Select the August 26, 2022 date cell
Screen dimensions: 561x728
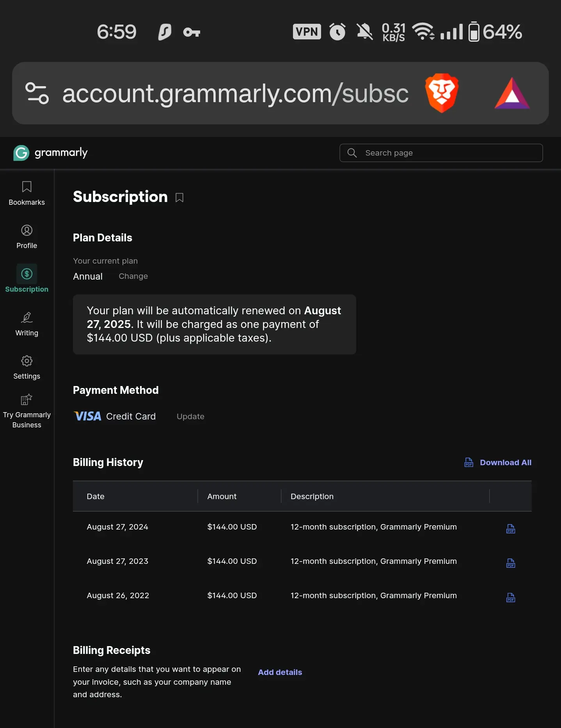[118, 595]
